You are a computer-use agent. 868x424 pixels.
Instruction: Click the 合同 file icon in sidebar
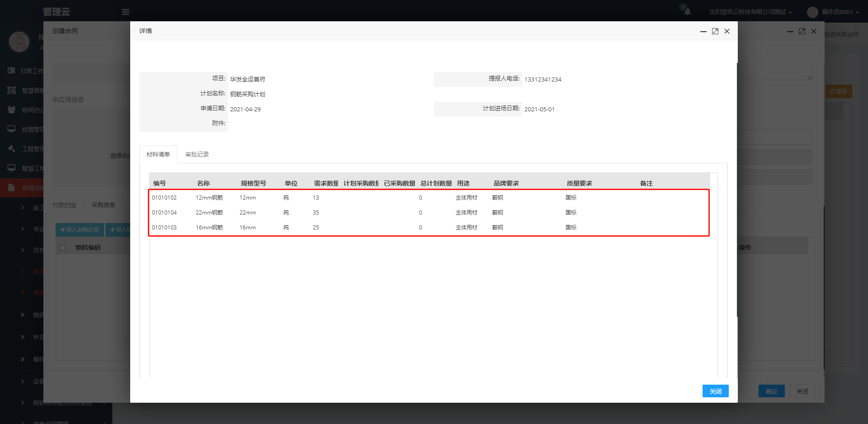coord(12,187)
